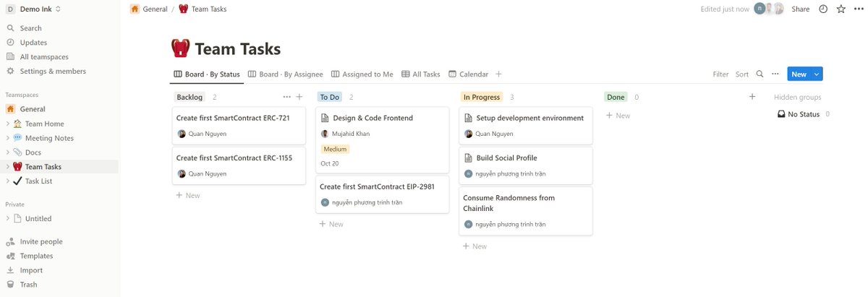The image size is (868, 297).
Task: Open the dropdown arrow beside New button
Action: click(817, 74)
